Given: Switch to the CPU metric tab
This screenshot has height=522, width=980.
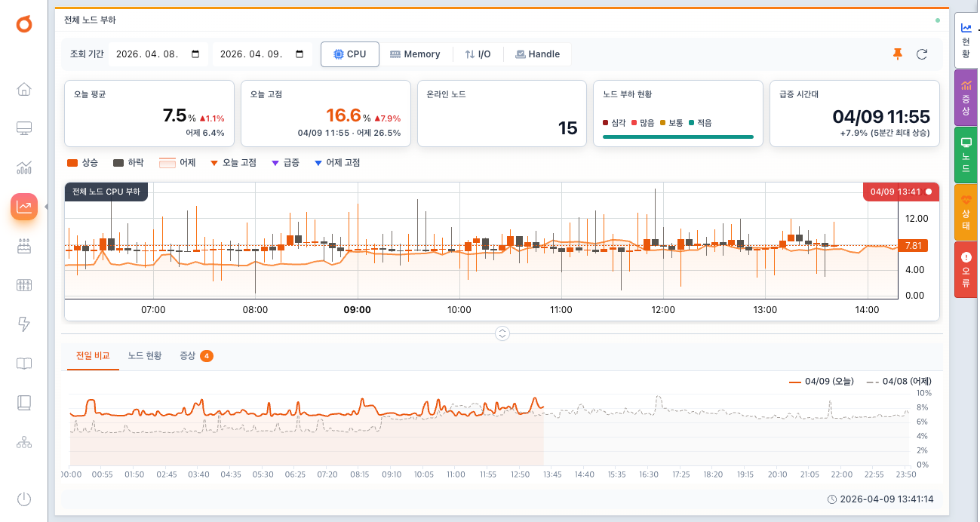Looking at the screenshot, I should click(350, 54).
